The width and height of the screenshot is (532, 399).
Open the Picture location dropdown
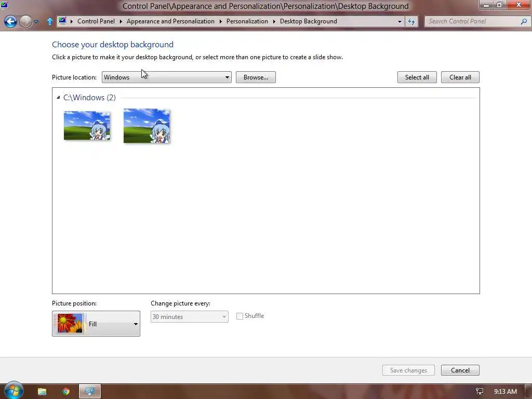pyautogui.click(x=167, y=77)
